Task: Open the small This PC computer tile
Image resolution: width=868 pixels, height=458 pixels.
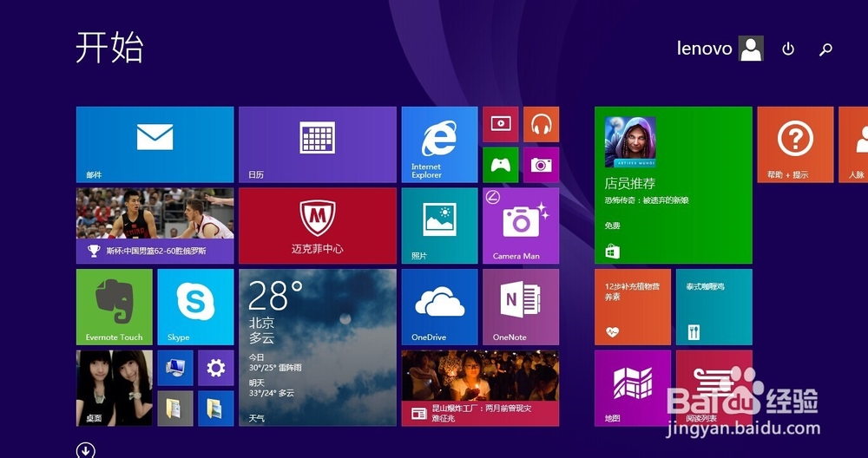Action: 175,368
